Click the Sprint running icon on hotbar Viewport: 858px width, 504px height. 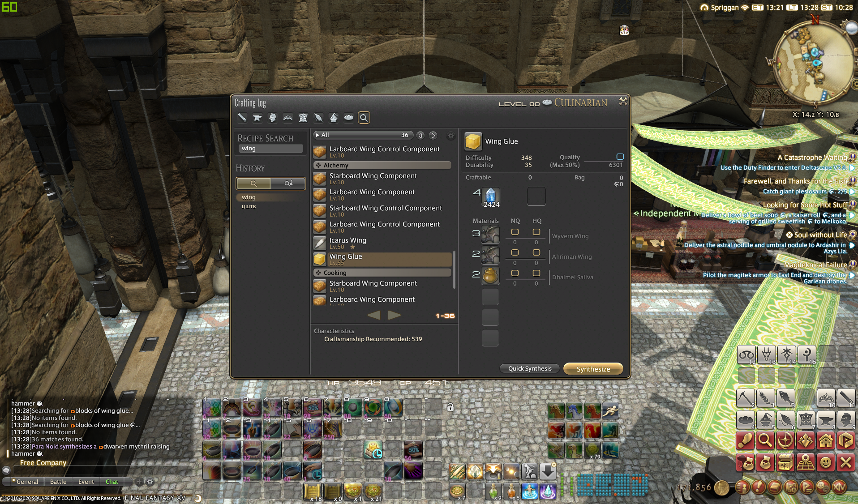click(x=610, y=410)
